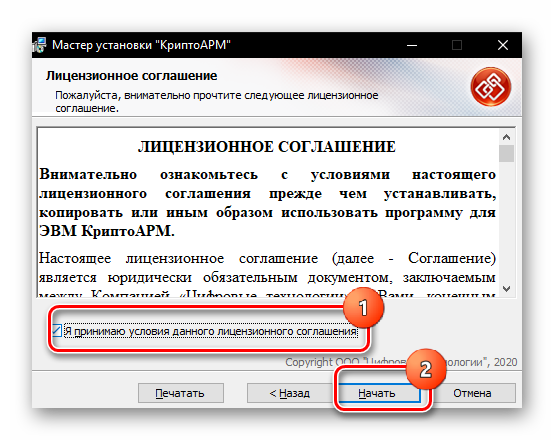Go back with the Назад button
The image size is (554, 440).
point(290,393)
